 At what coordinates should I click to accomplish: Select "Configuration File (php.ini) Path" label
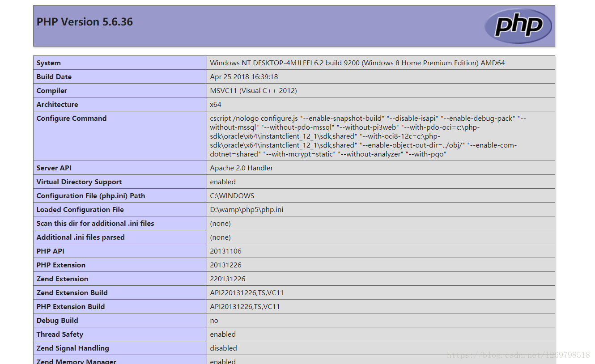click(91, 196)
